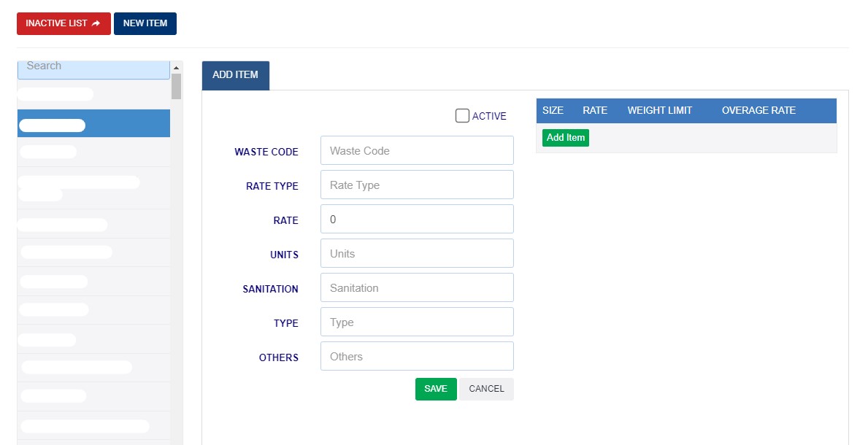Click the Others input field
The width and height of the screenshot is (868, 445).
(x=417, y=357)
